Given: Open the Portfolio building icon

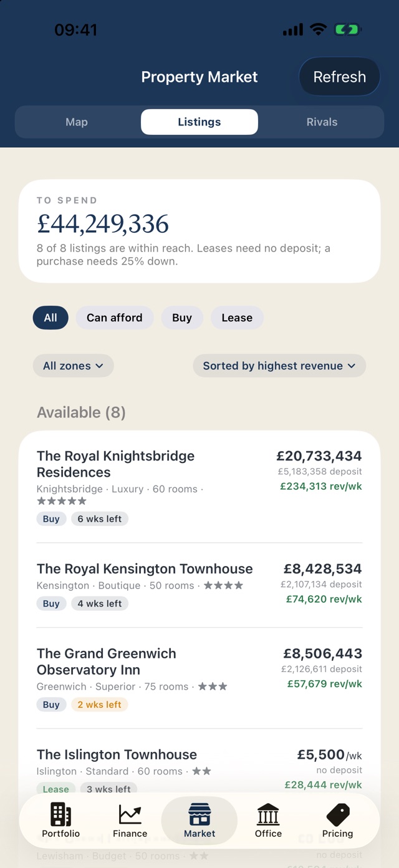Looking at the screenshot, I should click(x=60, y=814).
